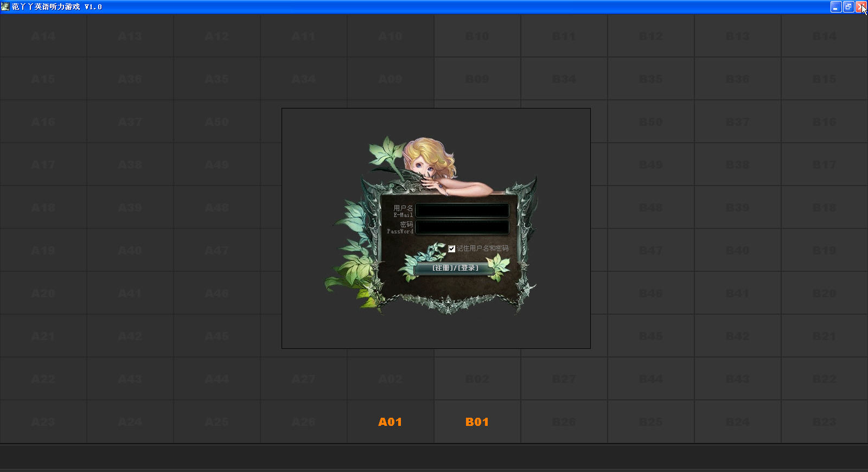Open the app icon in the title bar
This screenshot has height=472, width=868.
pos(5,7)
